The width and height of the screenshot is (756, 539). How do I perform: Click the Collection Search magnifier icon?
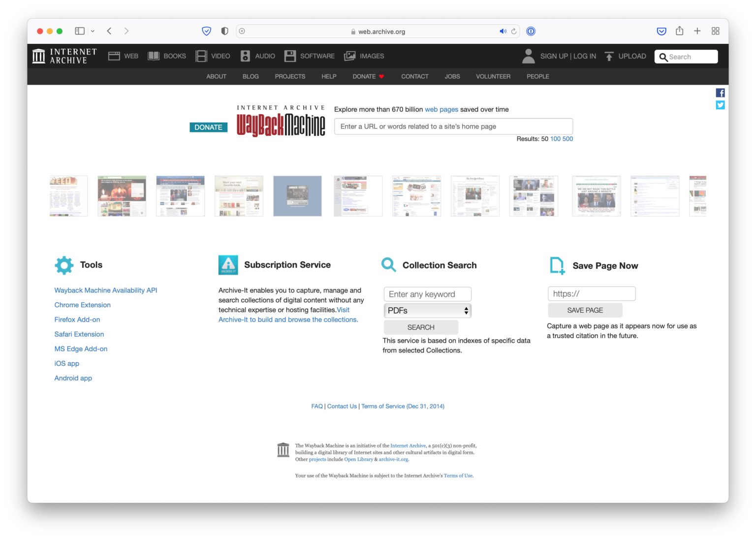[389, 265]
